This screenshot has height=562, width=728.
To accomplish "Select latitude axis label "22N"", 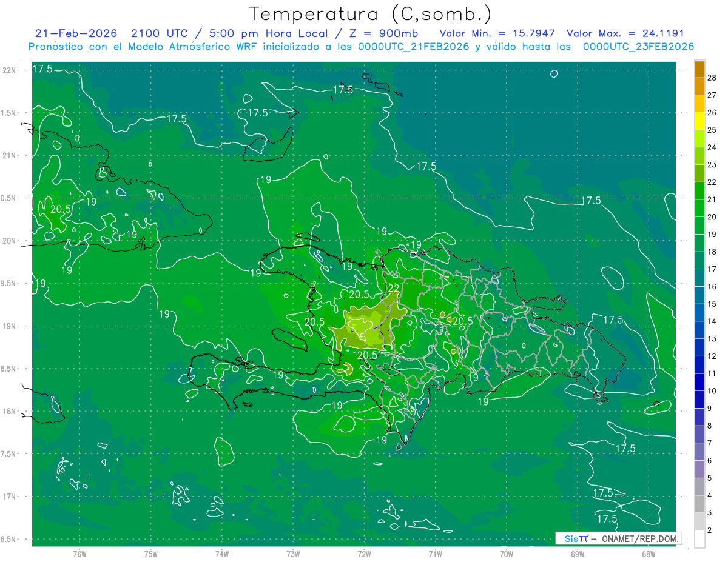I will pos(10,70).
